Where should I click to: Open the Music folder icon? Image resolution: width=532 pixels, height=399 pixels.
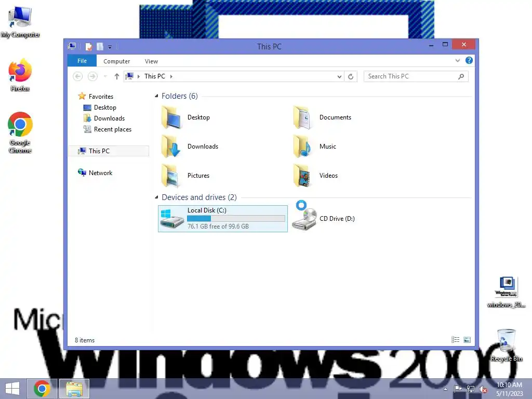pos(303,147)
